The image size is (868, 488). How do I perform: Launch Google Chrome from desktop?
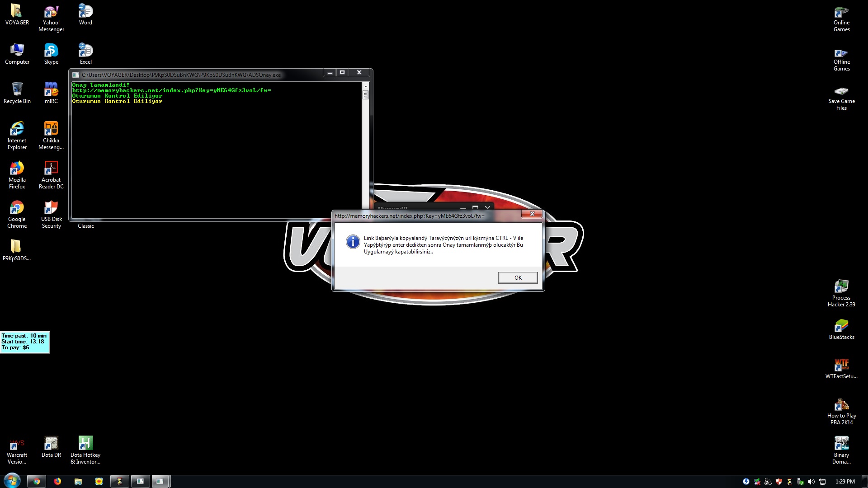click(x=17, y=214)
